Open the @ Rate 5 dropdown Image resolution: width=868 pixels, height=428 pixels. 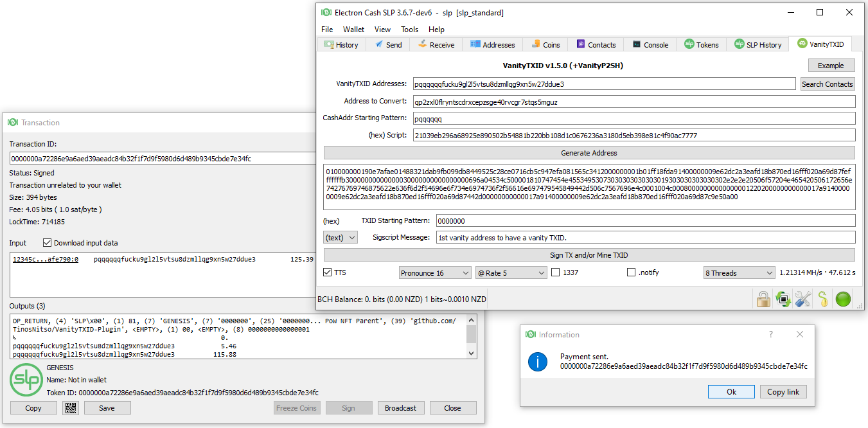pos(511,272)
